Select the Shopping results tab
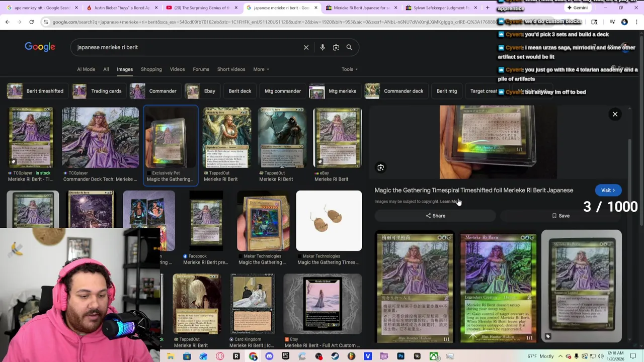This screenshot has height=362, width=644. 151,69
